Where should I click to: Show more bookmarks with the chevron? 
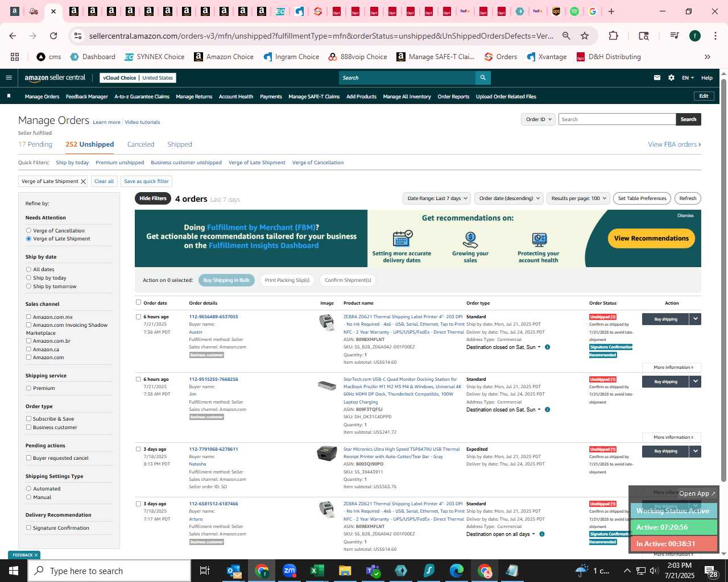tap(708, 57)
